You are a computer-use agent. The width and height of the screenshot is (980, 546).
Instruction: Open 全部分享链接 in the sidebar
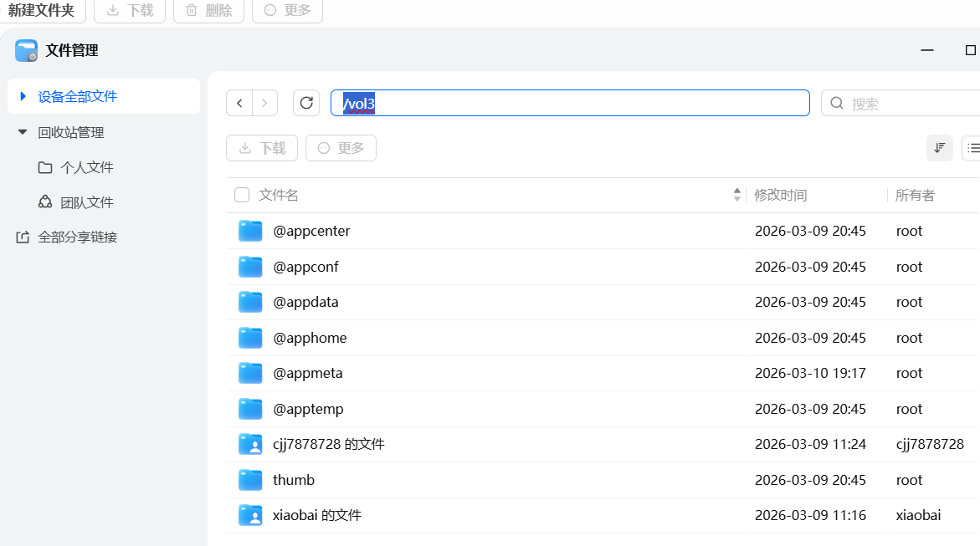tap(66, 237)
